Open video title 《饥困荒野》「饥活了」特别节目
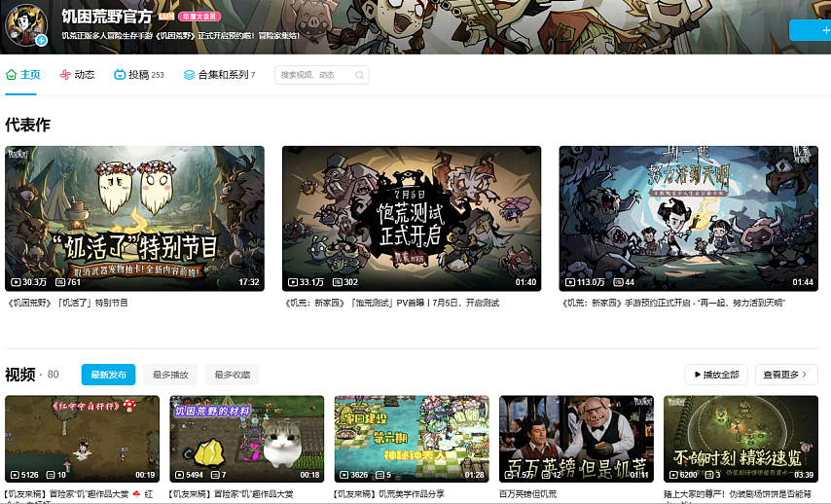 pos(68,304)
